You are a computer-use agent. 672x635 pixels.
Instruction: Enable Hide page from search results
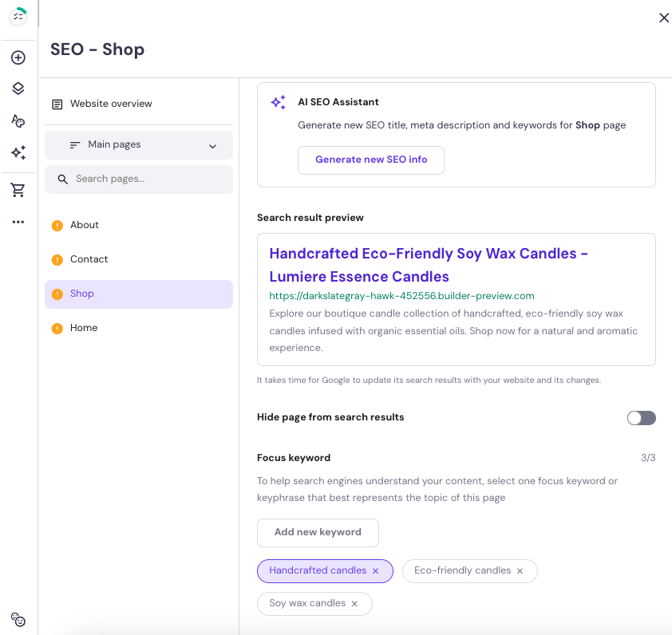click(x=642, y=417)
